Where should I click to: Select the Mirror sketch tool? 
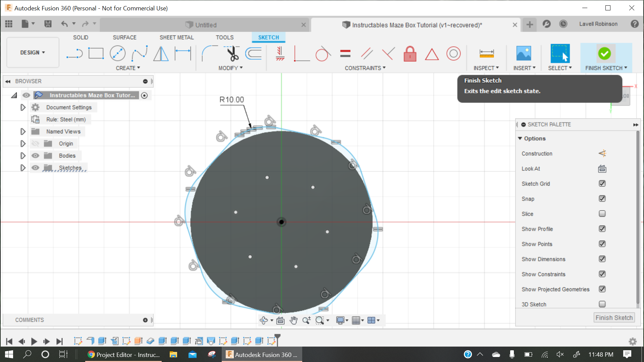pos(161,54)
